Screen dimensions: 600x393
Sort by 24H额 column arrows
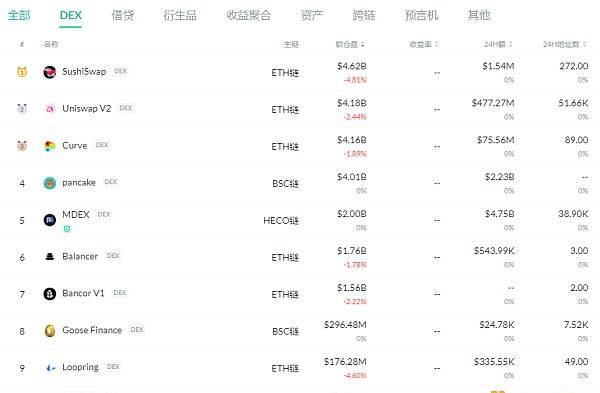pyautogui.click(x=510, y=44)
